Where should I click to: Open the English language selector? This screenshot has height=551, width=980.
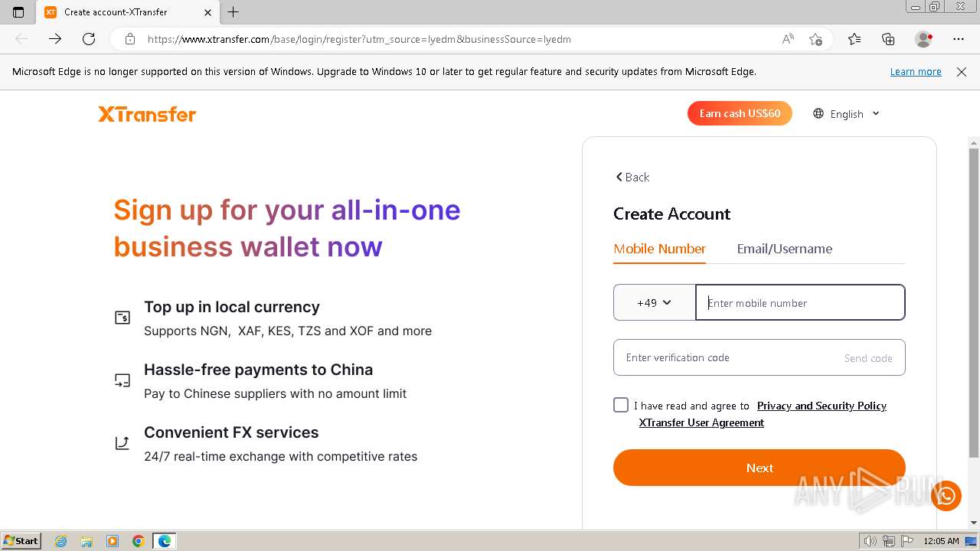(846, 113)
